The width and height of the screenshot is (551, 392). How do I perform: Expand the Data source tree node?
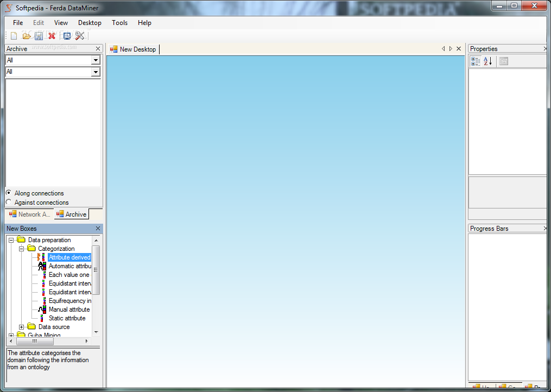(21, 327)
